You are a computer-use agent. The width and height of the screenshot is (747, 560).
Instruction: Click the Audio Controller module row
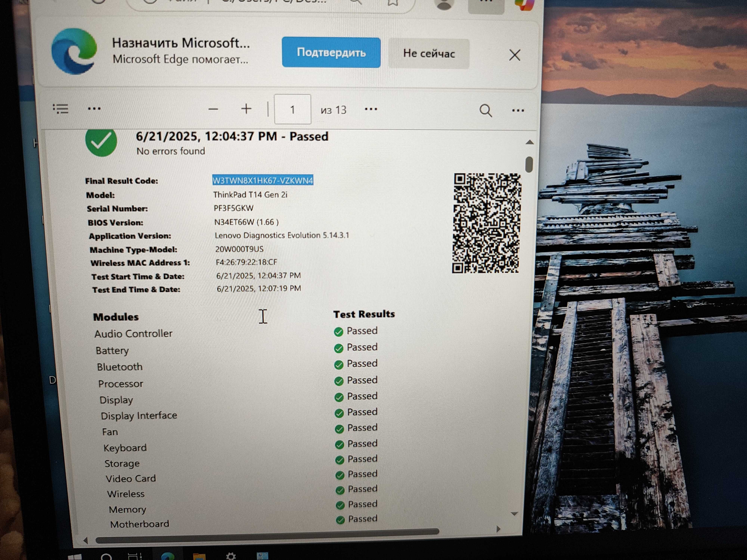(133, 334)
